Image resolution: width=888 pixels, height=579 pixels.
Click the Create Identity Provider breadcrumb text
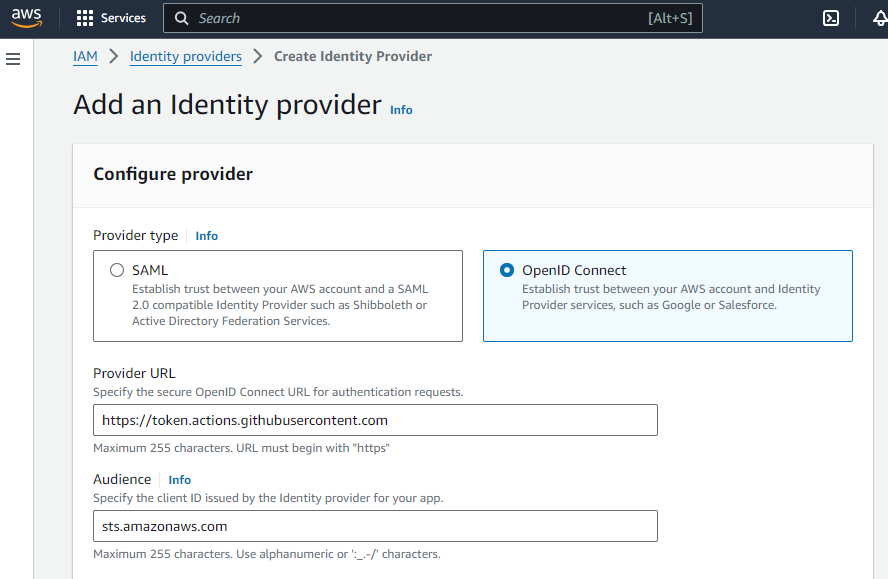click(353, 56)
